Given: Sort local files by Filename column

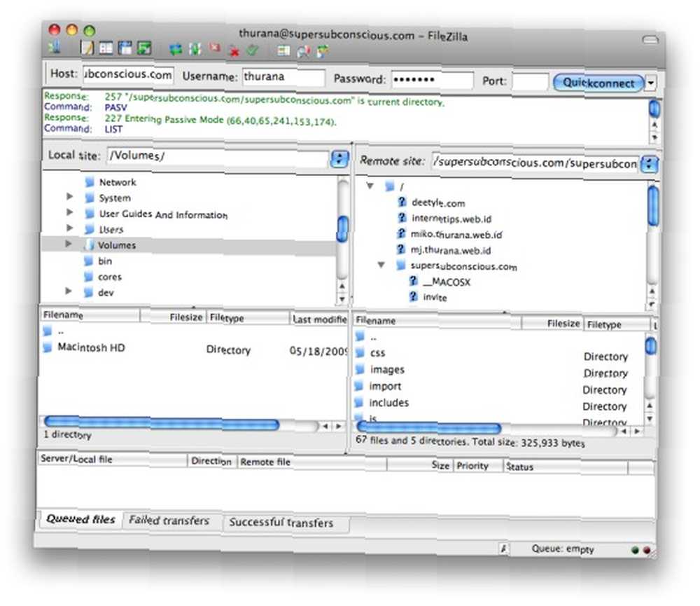Looking at the screenshot, I should click(90, 315).
